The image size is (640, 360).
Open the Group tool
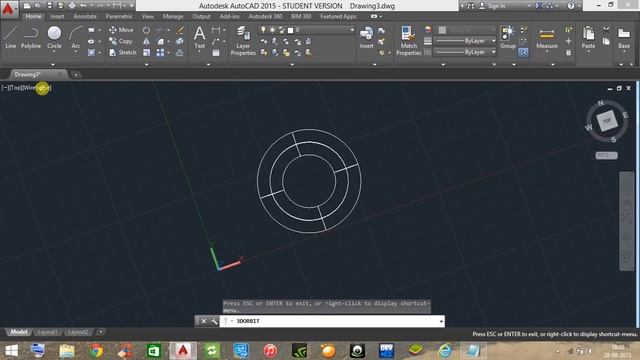[x=507, y=37]
